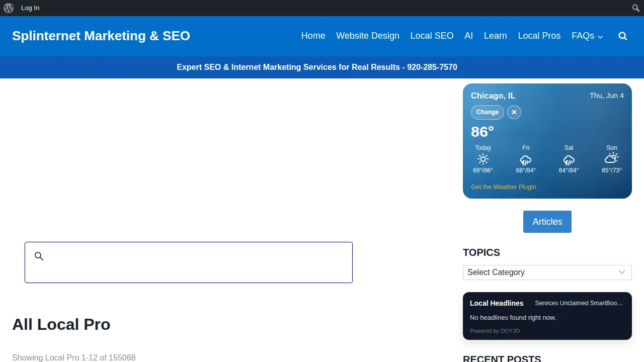The width and height of the screenshot is (644, 362).
Task: Click the Sunday partly cloudy icon
Action: point(612,159)
